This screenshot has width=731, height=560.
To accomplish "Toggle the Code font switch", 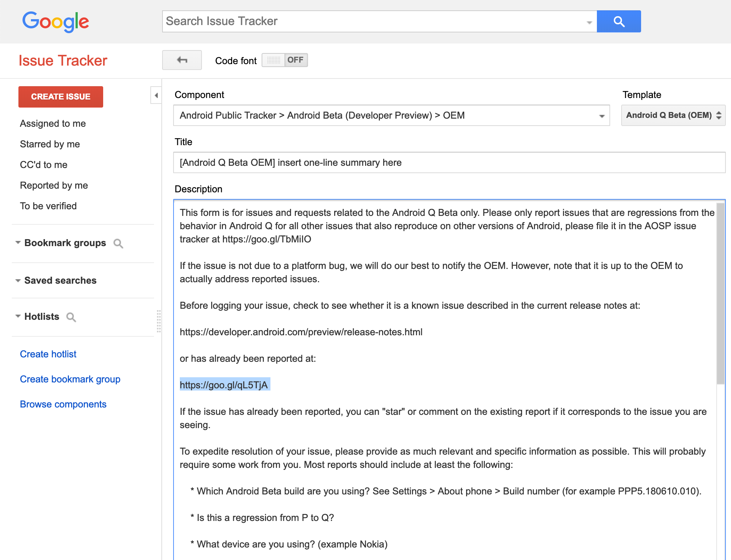I will tap(284, 60).
